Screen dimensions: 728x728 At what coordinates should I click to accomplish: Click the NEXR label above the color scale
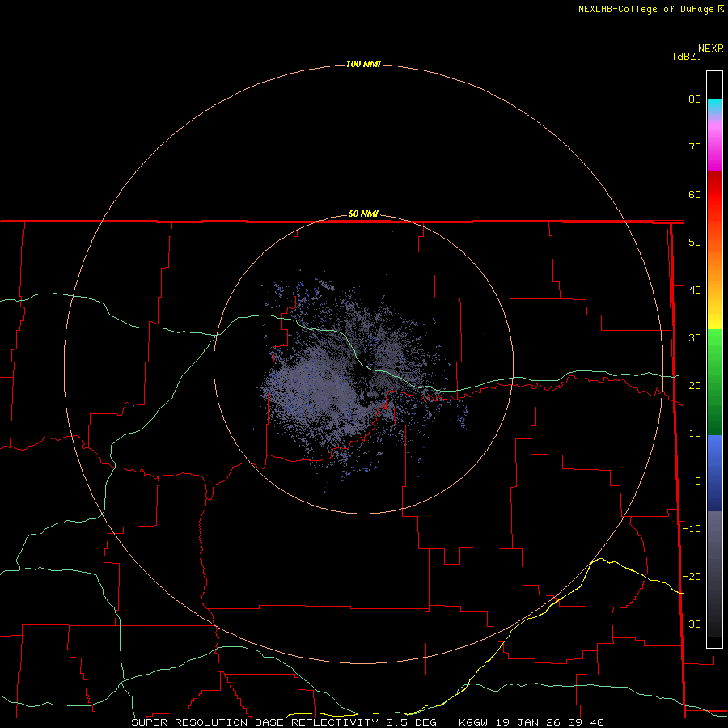tap(710, 49)
